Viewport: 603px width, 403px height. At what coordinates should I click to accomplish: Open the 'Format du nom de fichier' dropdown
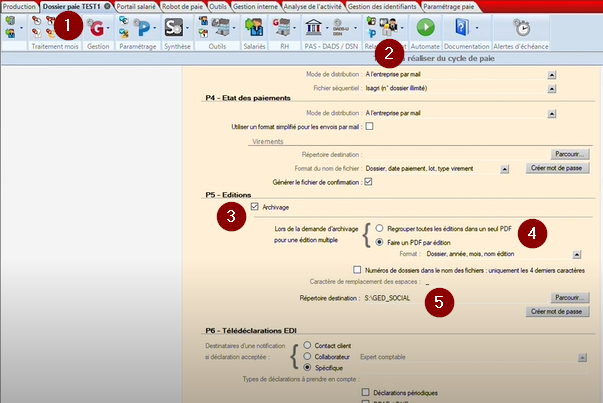505,169
